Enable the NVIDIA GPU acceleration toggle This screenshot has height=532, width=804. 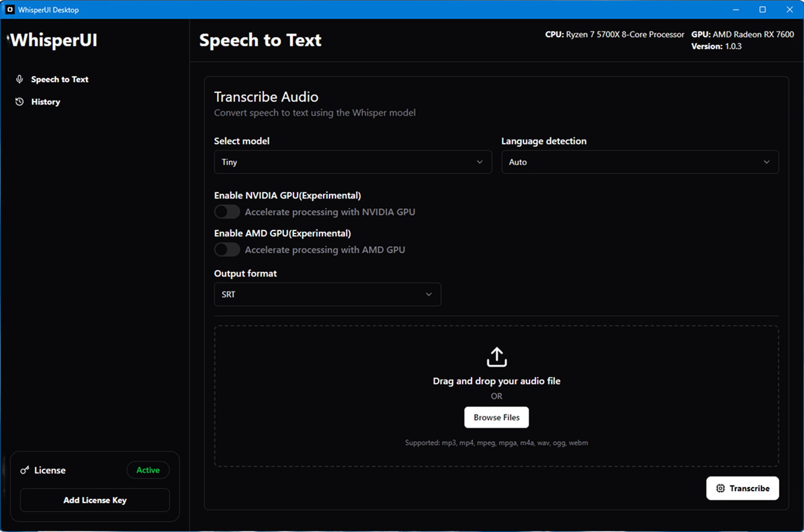(x=227, y=212)
